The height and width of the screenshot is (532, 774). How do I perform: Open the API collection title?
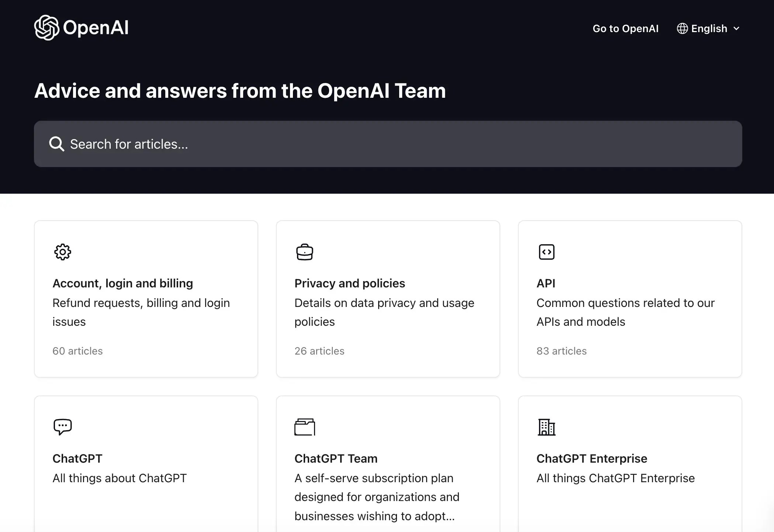(x=546, y=283)
